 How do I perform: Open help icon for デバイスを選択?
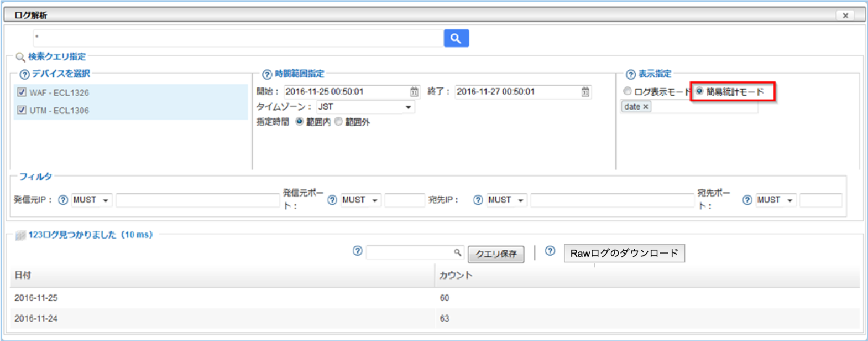(24, 74)
